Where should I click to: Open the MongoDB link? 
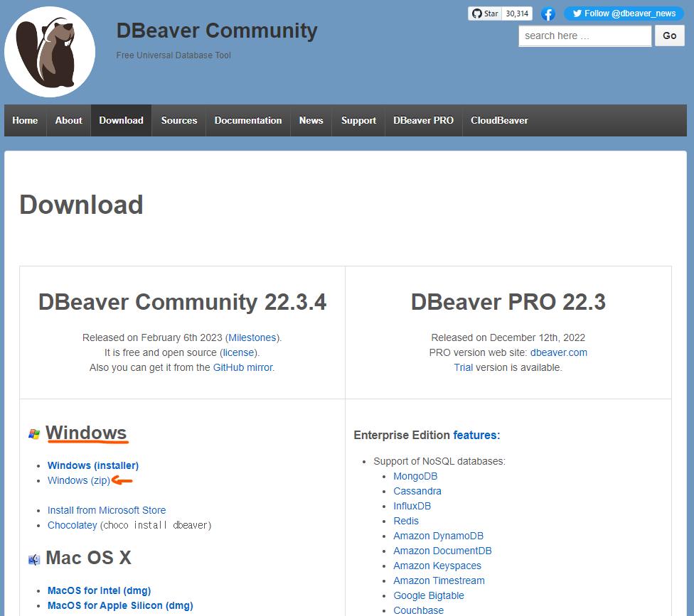(x=415, y=476)
